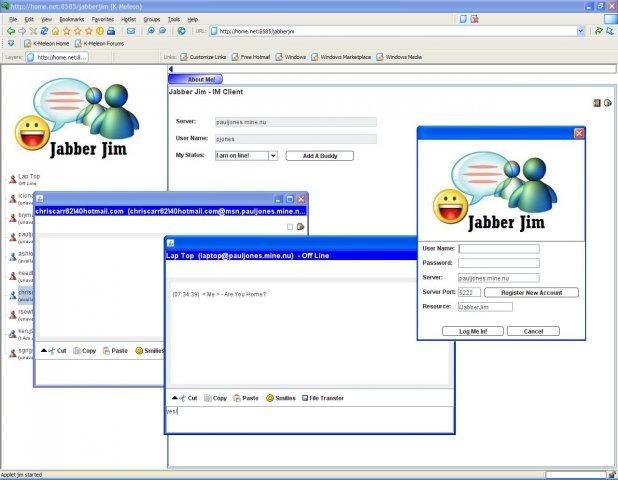Image resolution: width=618 pixels, height=480 pixels.
Task: Click the Server Port field in login dialog
Action: [x=469, y=292]
